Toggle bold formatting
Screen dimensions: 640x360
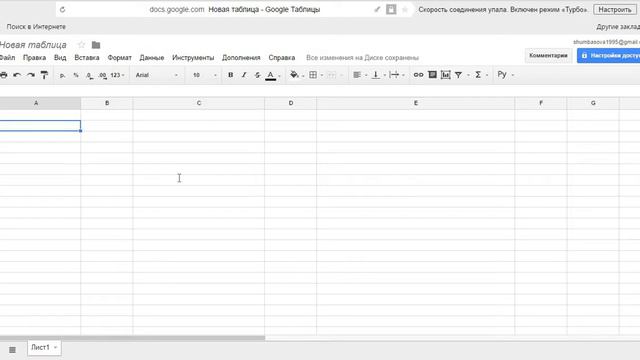click(231, 75)
